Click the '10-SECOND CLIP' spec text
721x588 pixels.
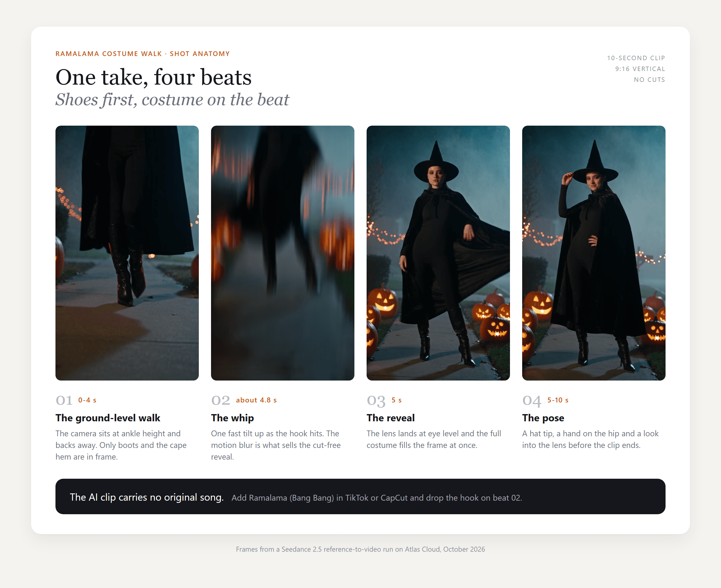coord(636,58)
